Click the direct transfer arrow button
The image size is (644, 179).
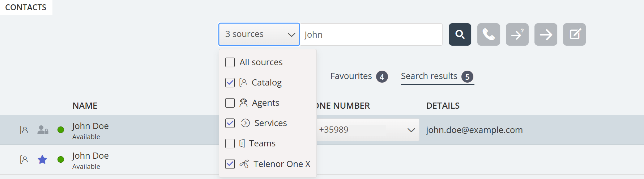546,34
